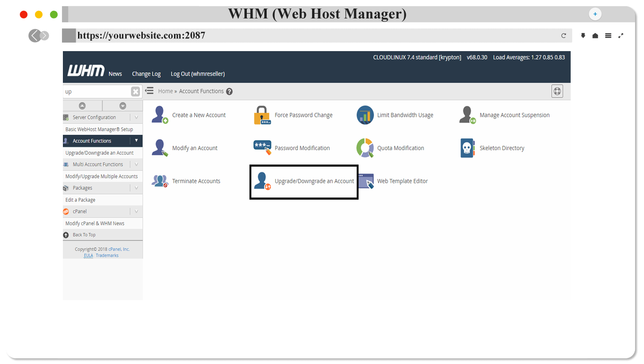Expand Packages sidebar chevron
Screen dimensions: 644x364
point(136,188)
